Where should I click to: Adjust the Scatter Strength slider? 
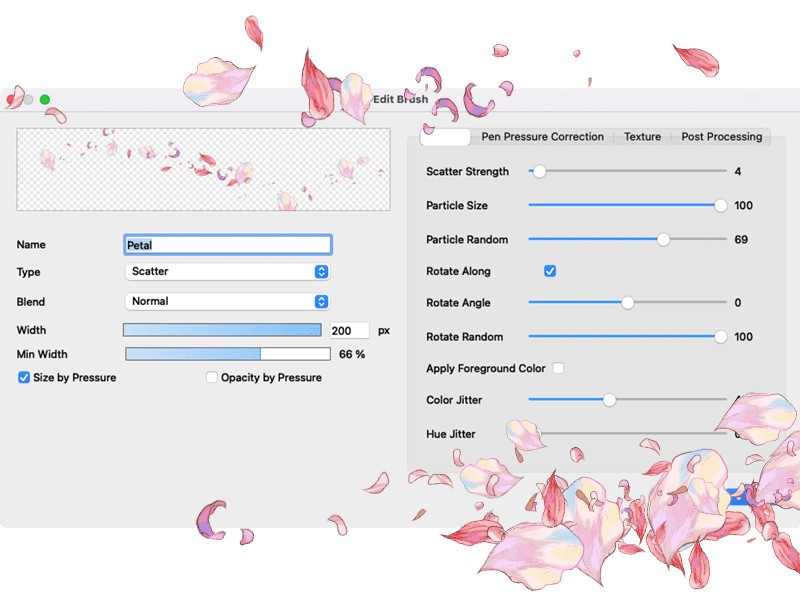[x=541, y=171]
